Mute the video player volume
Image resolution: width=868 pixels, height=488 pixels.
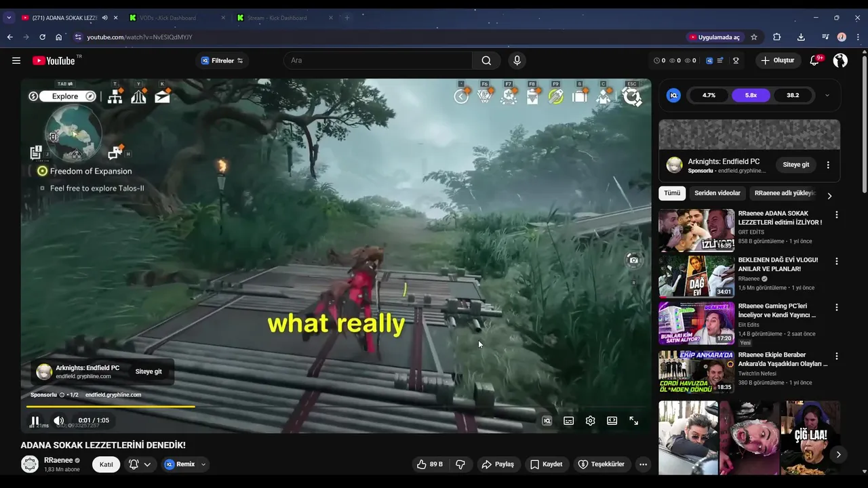tap(59, 421)
